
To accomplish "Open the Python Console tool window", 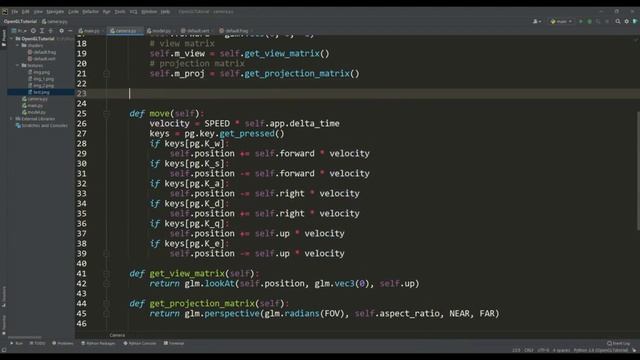I will click(140, 343).
